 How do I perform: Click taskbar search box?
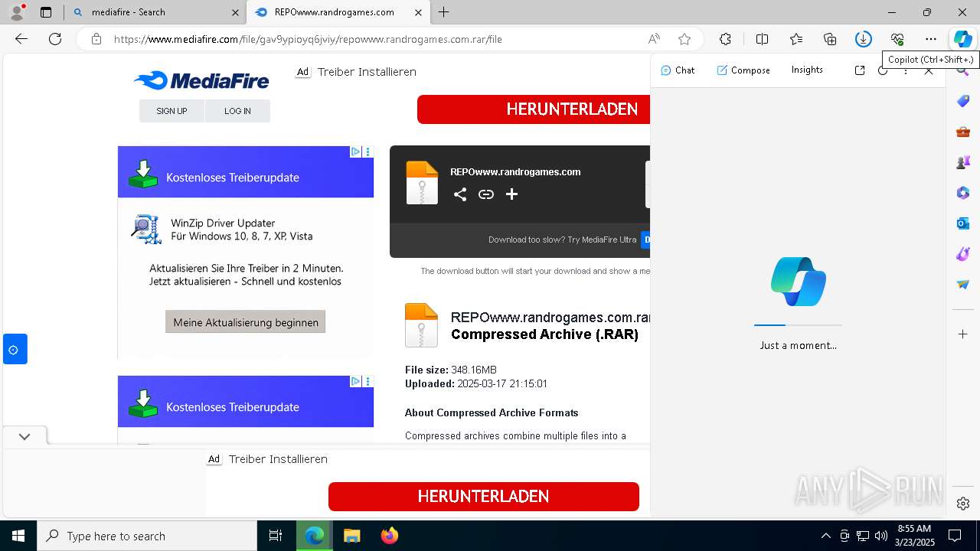147,536
